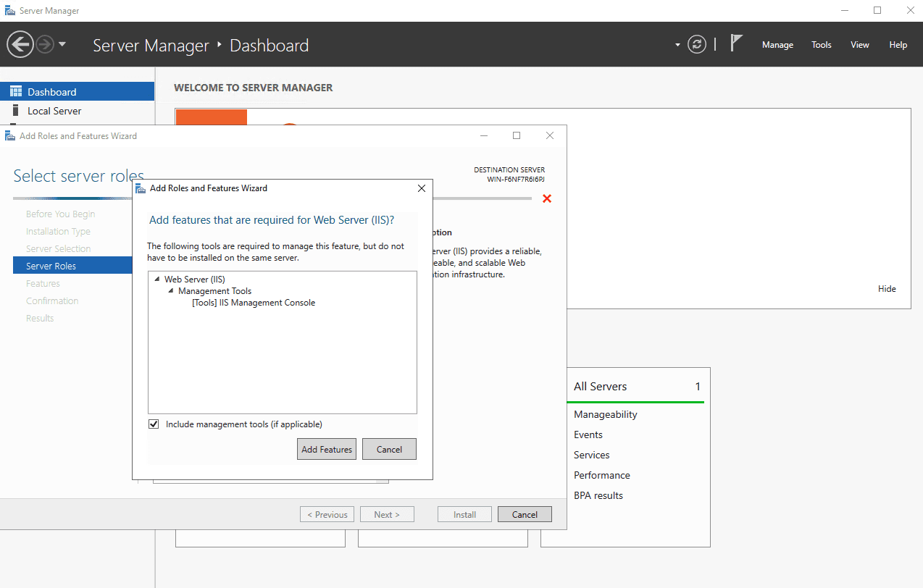
Task: Click the red X error icon
Action: tap(547, 198)
